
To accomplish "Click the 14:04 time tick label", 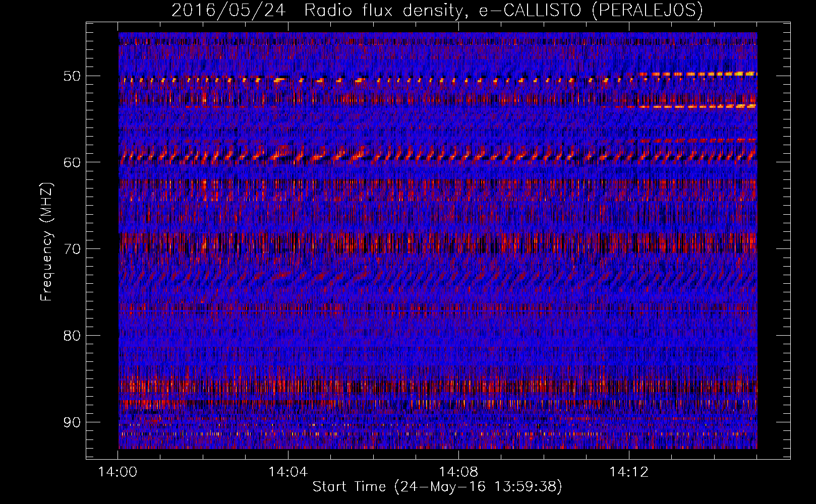I will coord(288,472).
